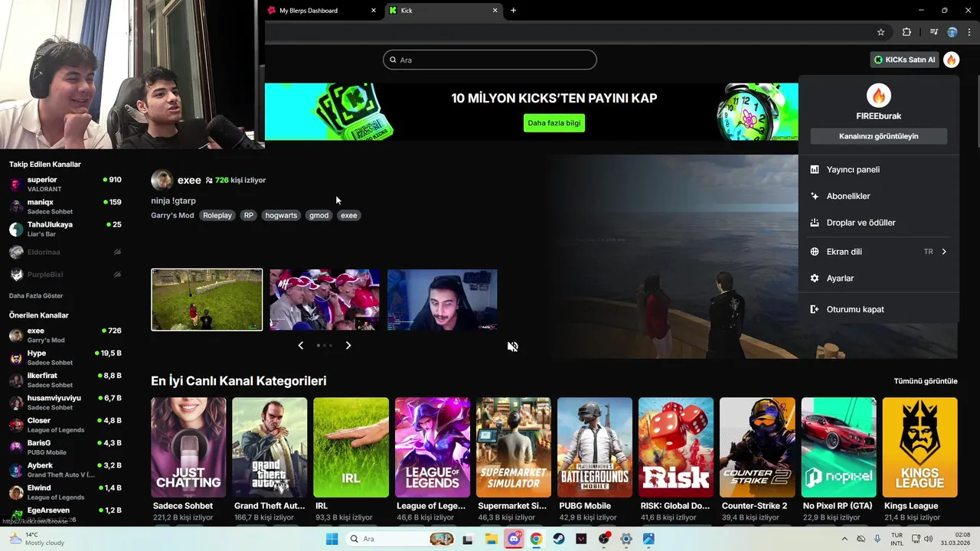Click Closer channel avatar in recommended list
This screenshot has width=980, height=551.
coord(16,425)
